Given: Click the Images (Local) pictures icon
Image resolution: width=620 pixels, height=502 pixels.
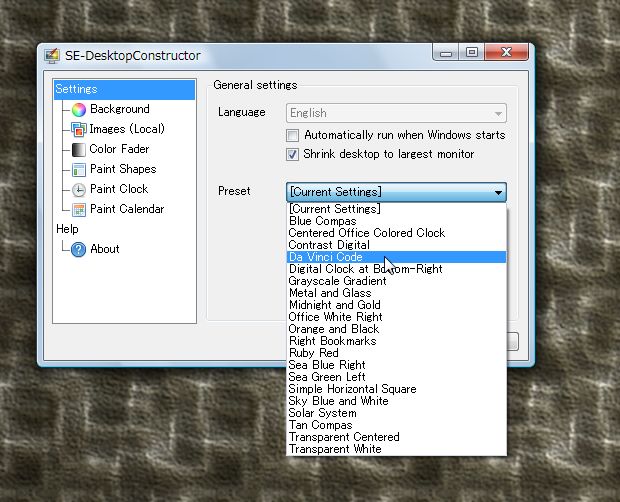Looking at the screenshot, I should (x=79, y=129).
